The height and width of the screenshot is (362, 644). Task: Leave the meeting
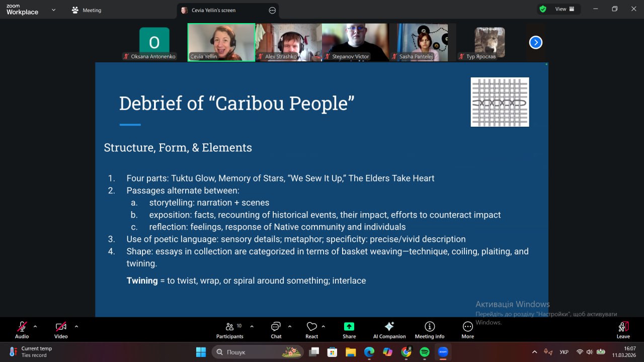pyautogui.click(x=623, y=330)
